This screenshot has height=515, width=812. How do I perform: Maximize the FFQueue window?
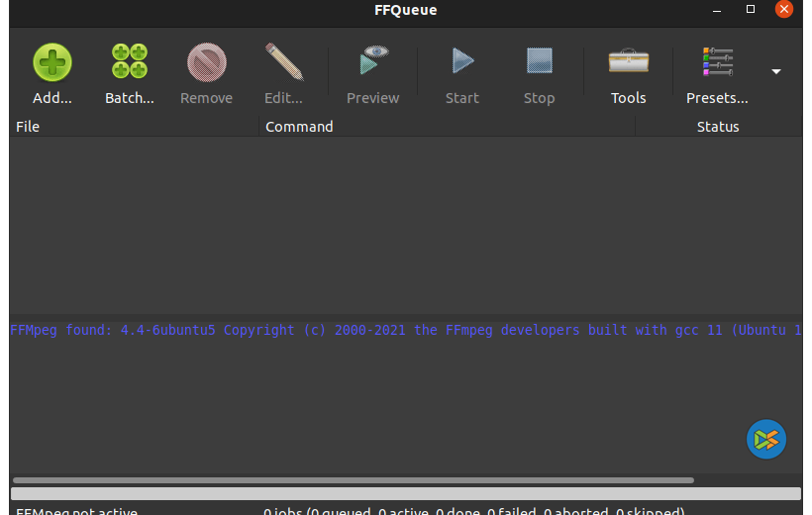point(751,9)
